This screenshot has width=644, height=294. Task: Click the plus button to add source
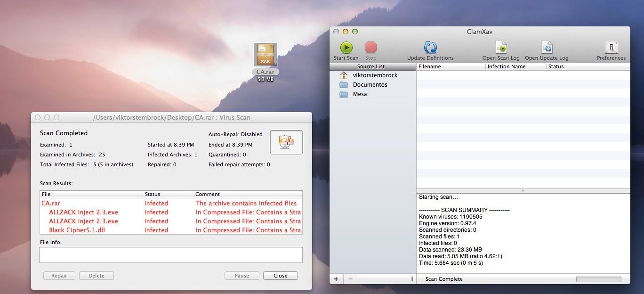(x=336, y=279)
